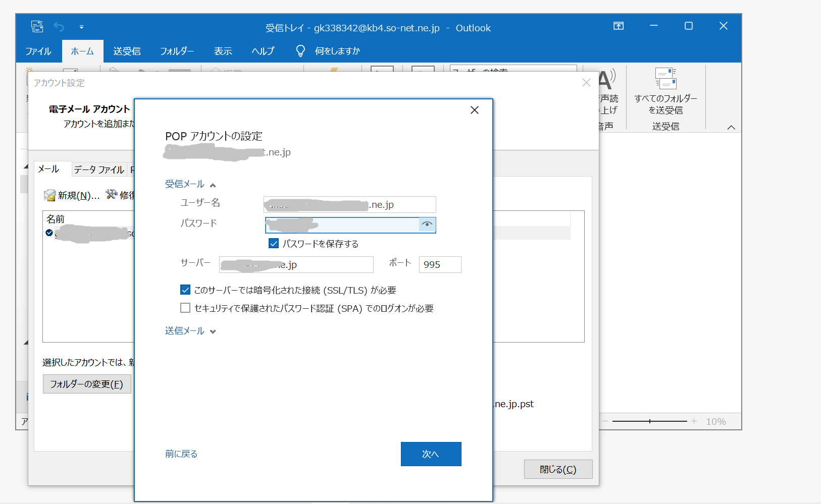Click the 新規(N)... new account icon
The width and height of the screenshot is (821, 504).
(49, 195)
